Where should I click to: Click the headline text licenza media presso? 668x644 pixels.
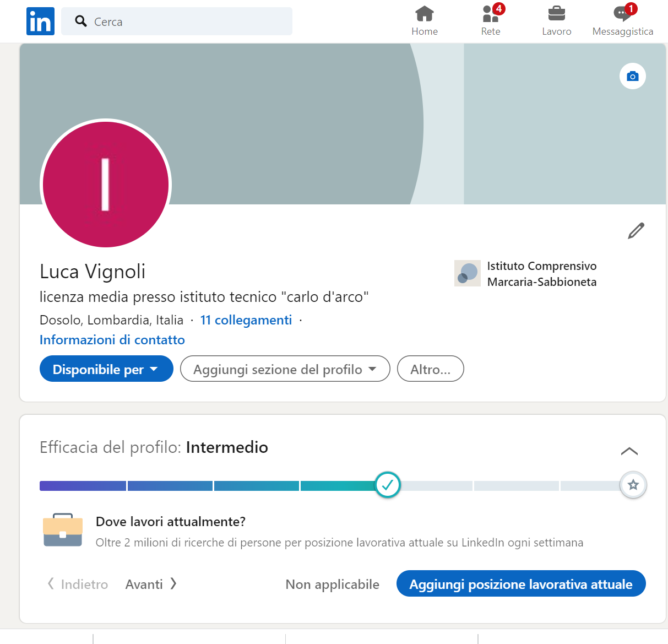[204, 297]
